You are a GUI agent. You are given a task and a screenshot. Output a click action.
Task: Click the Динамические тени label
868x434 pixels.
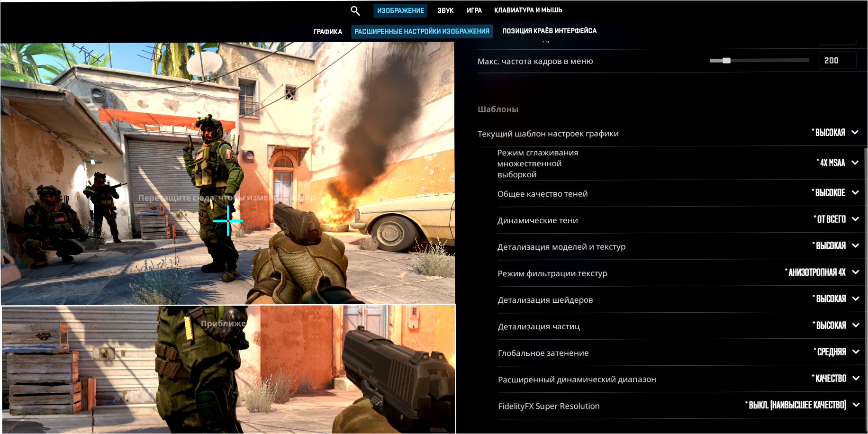click(x=538, y=220)
